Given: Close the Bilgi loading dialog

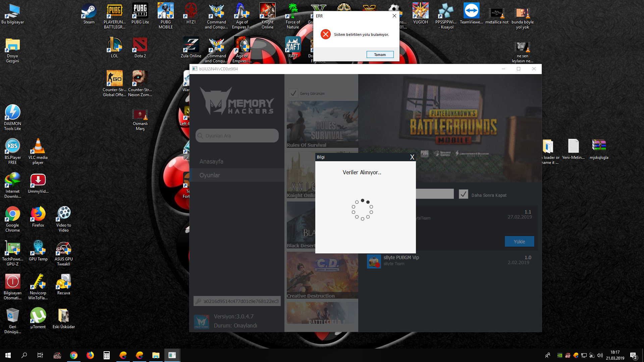Looking at the screenshot, I should (412, 157).
